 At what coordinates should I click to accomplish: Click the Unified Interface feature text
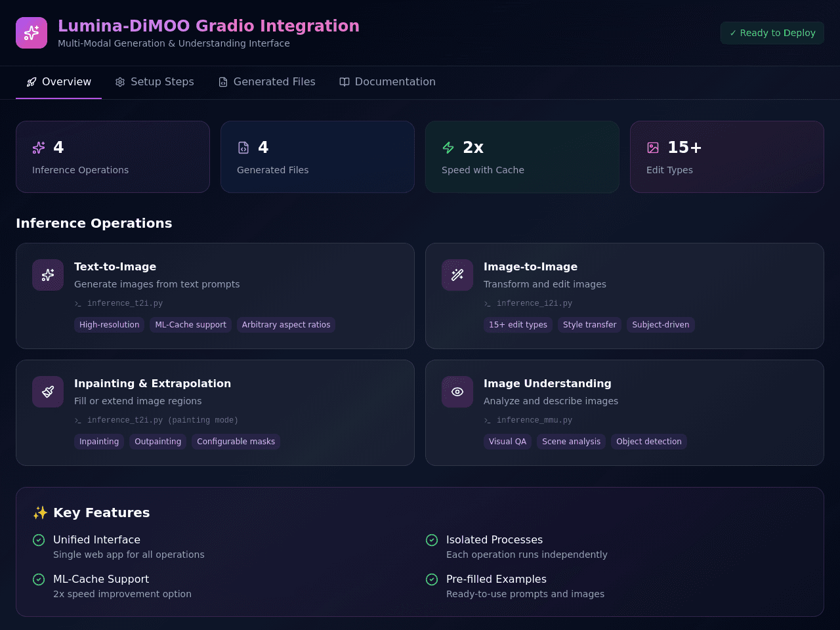96,539
